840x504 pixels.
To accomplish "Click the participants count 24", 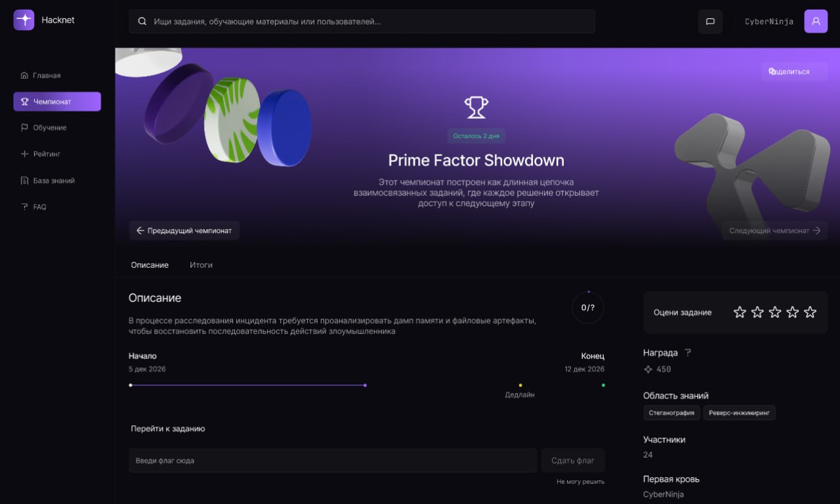I will coord(648,455).
